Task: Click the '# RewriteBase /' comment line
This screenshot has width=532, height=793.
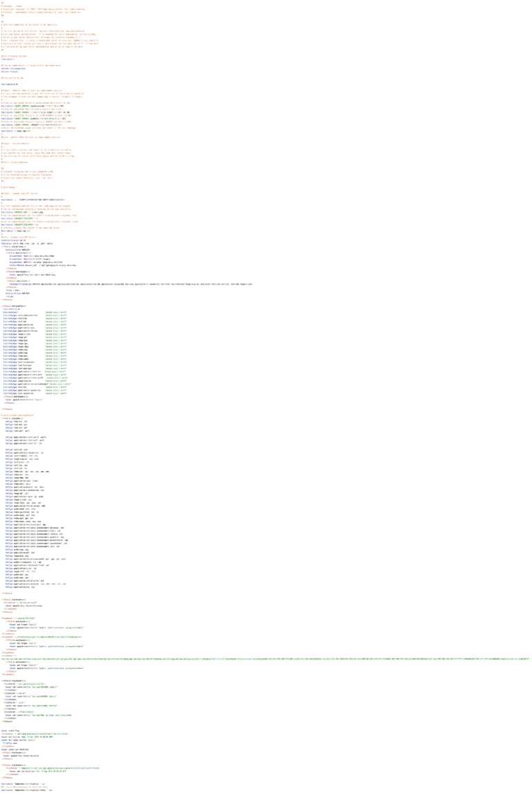Action: 8,187
